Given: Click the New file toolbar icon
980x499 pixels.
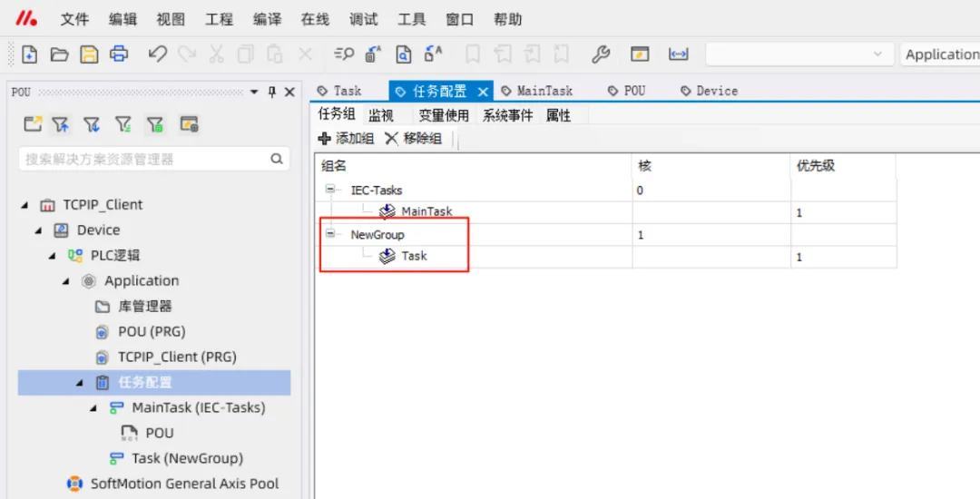Looking at the screenshot, I should [29, 54].
